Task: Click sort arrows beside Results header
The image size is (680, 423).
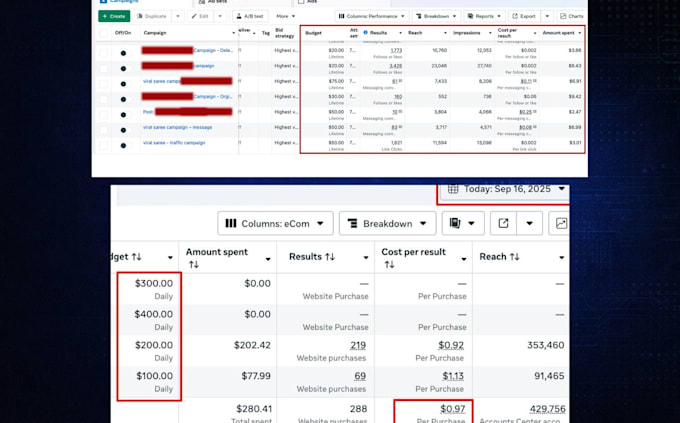Action: click(x=330, y=257)
